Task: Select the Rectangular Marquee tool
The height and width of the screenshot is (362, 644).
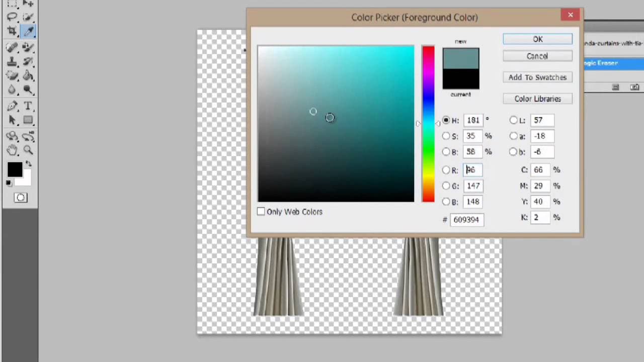Action: tap(12, 4)
